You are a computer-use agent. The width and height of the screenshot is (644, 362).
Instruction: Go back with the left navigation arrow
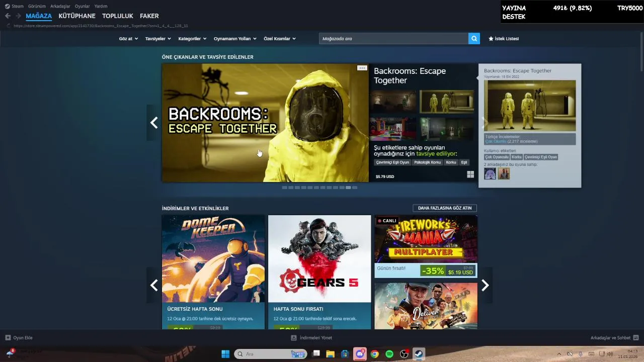click(x=8, y=16)
